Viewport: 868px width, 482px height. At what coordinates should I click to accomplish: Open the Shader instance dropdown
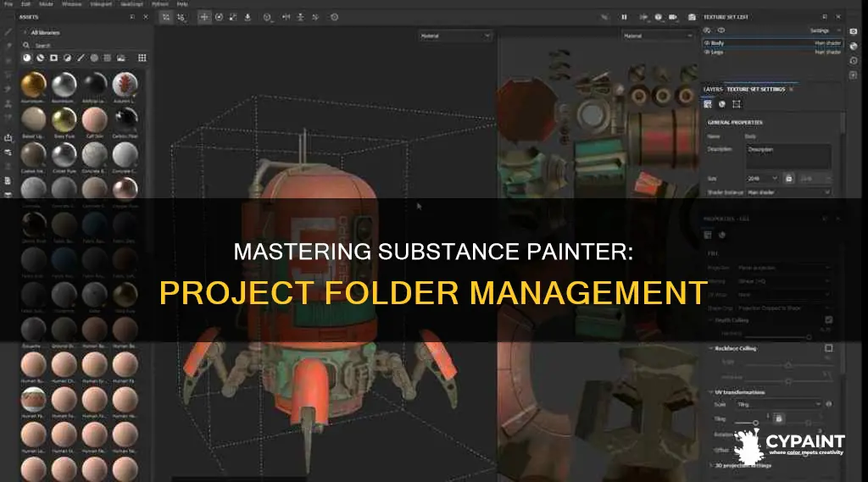tap(789, 192)
